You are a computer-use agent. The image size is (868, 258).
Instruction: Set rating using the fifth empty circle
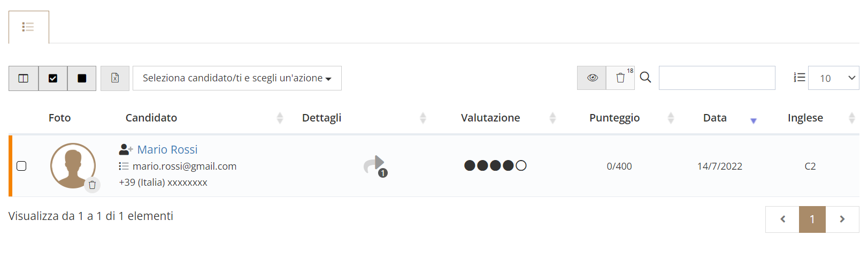(x=521, y=165)
